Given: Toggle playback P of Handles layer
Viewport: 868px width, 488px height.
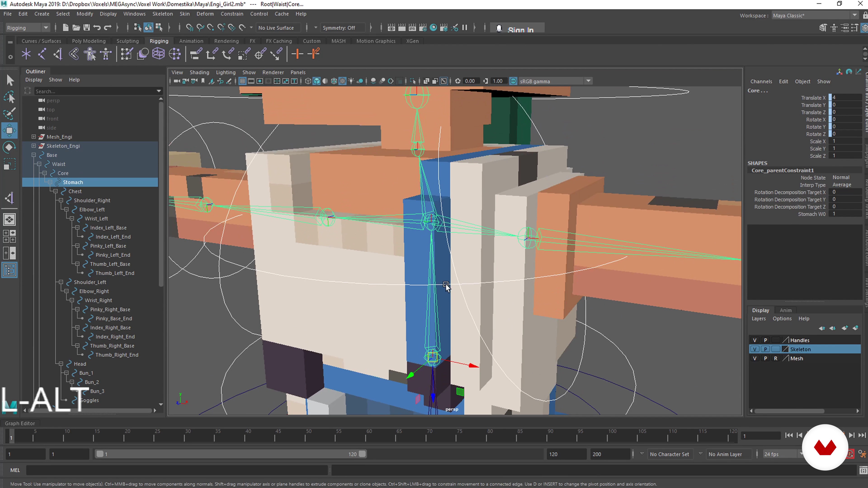Looking at the screenshot, I should tap(765, 340).
